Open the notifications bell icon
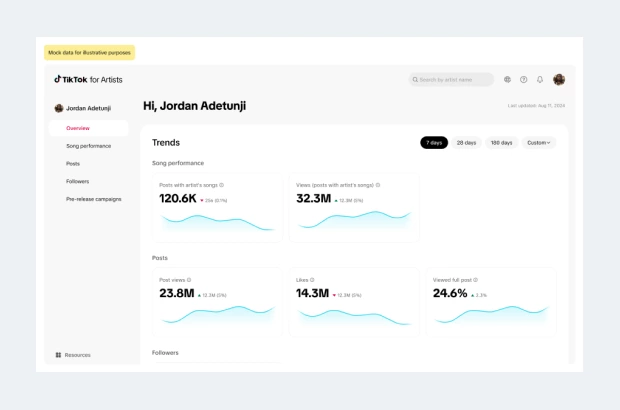 (540, 79)
